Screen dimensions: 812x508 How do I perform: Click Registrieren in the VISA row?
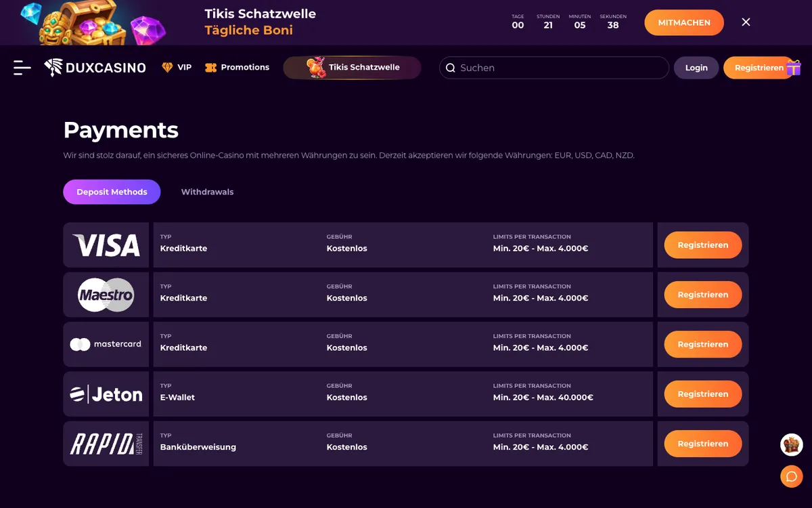pos(703,245)
